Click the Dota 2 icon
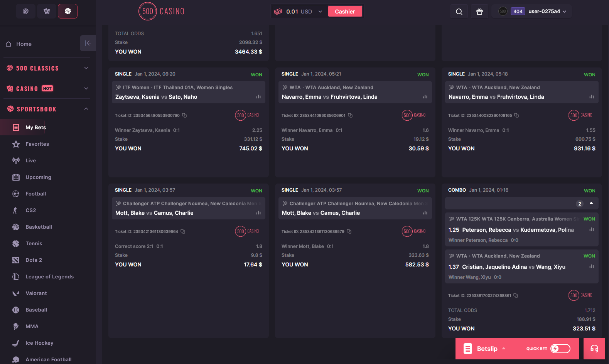This screenshot has width=609, height=364. coord(16,260)
